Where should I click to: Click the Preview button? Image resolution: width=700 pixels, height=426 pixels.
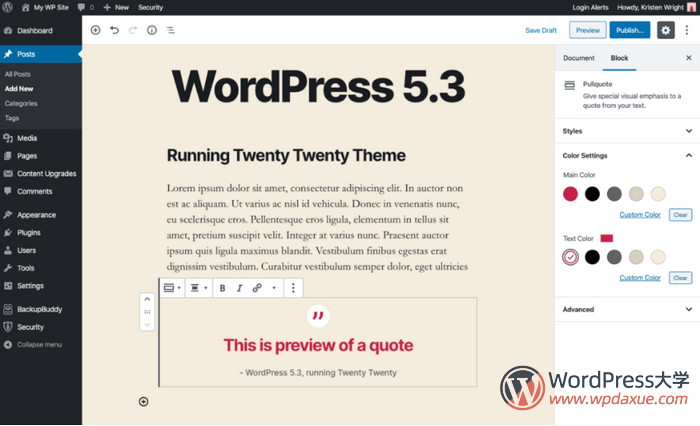click(x=588, y=30)
